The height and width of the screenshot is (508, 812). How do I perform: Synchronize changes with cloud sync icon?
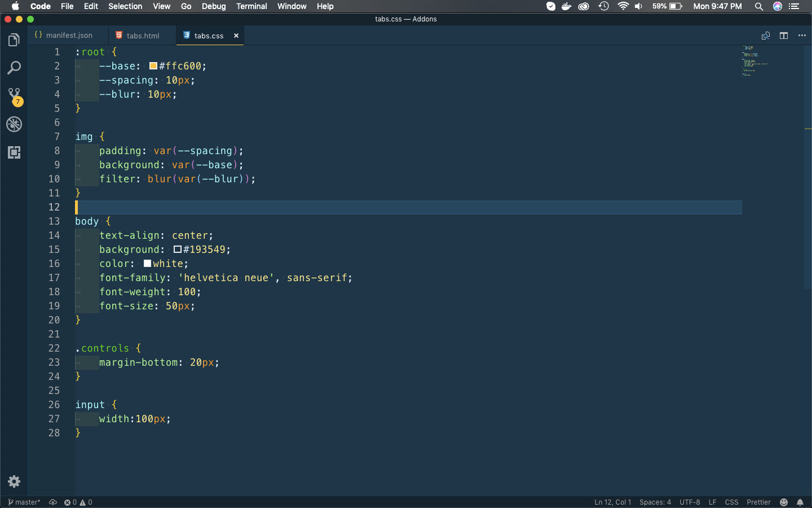point(53,502)
